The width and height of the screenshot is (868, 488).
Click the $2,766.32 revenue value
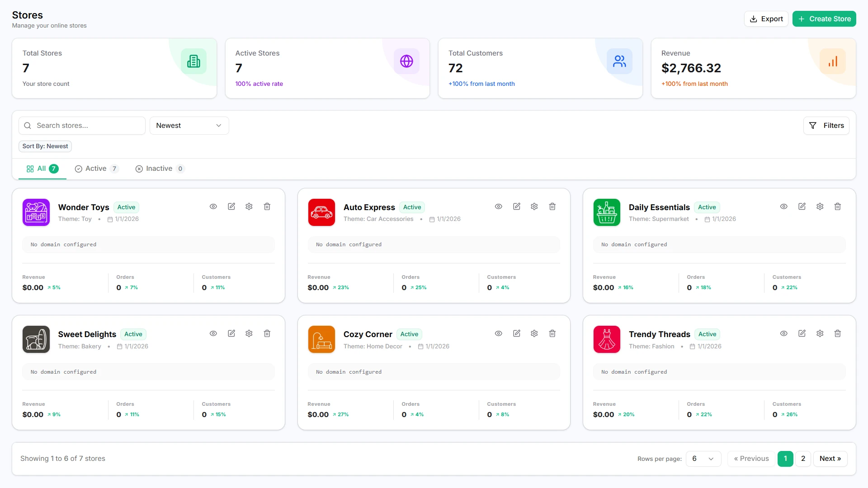[x=691, y=68]
